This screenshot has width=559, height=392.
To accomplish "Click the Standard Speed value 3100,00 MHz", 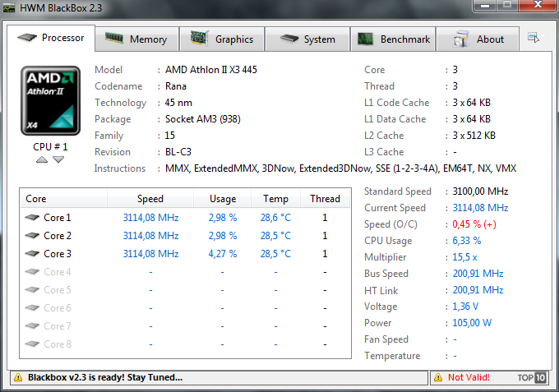I will pyautogui.click(x=480, y=191).
